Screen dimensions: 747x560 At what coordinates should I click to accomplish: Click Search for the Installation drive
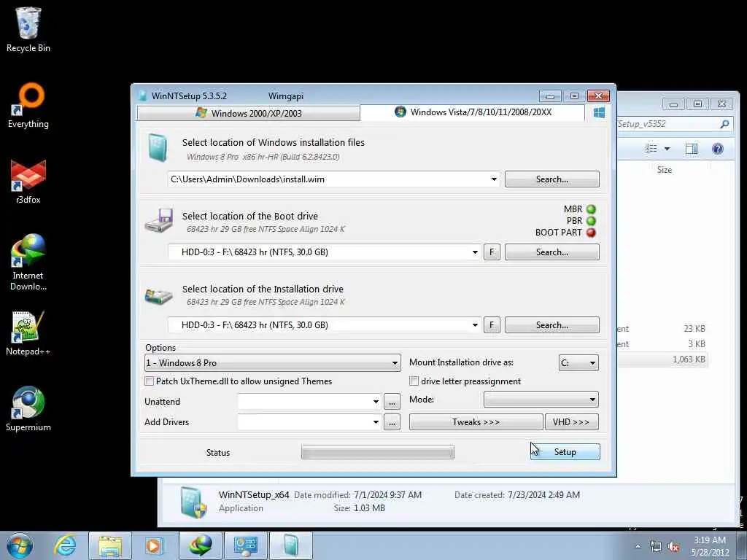(552, 325)
